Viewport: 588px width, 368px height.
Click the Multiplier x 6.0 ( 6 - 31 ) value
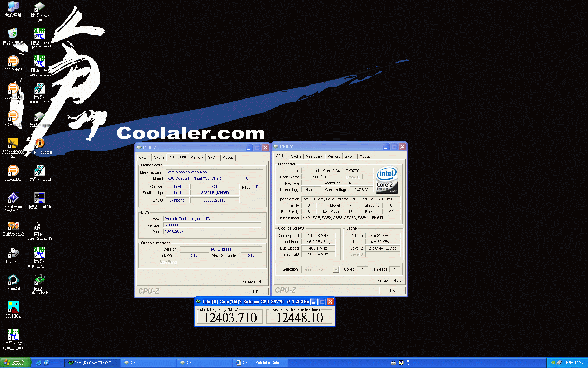coord(318,242)
